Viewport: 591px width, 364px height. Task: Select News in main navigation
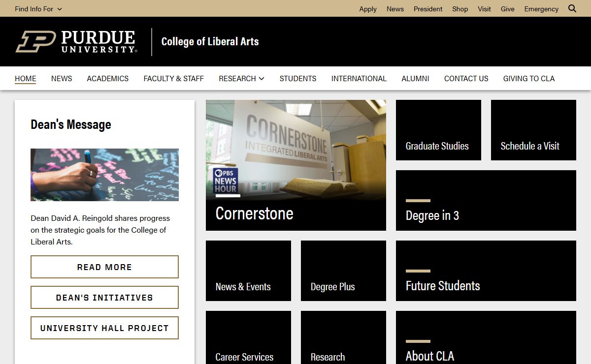tap(62, 79)
